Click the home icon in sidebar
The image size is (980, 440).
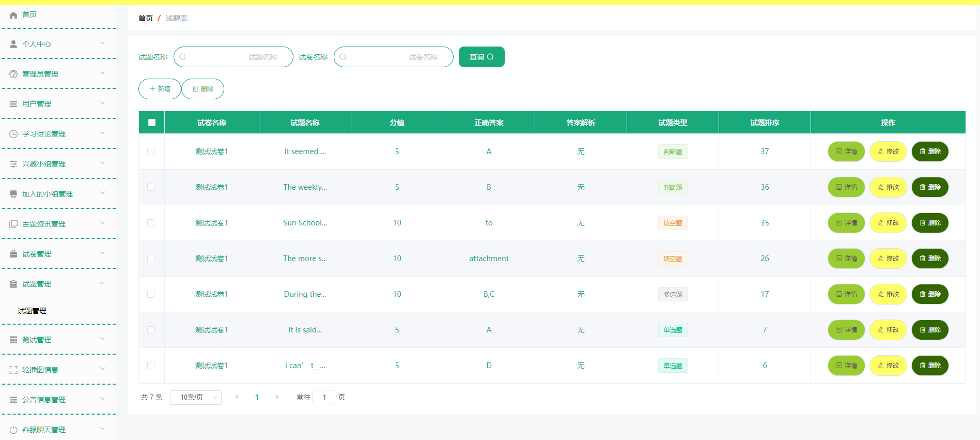point(13,15)
